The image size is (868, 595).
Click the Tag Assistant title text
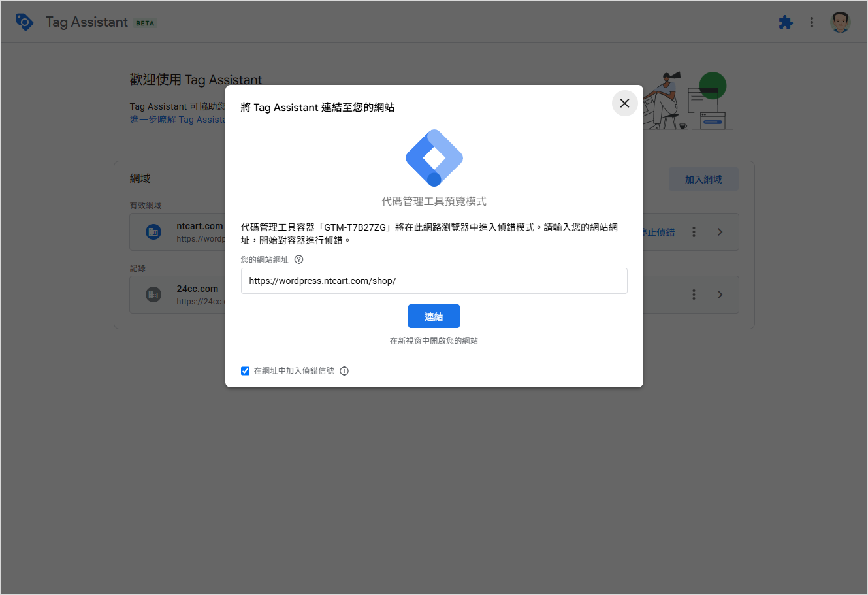87,22
